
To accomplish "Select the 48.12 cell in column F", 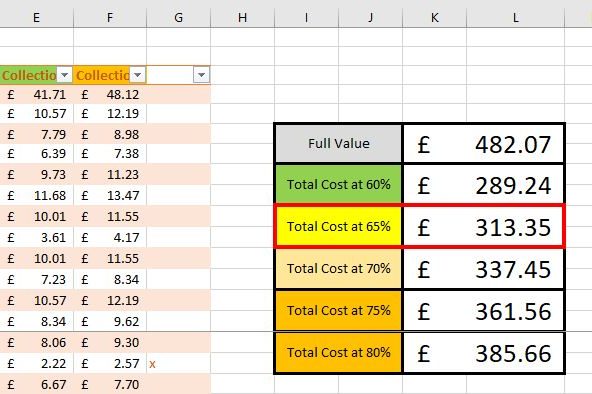I will 110,94.
